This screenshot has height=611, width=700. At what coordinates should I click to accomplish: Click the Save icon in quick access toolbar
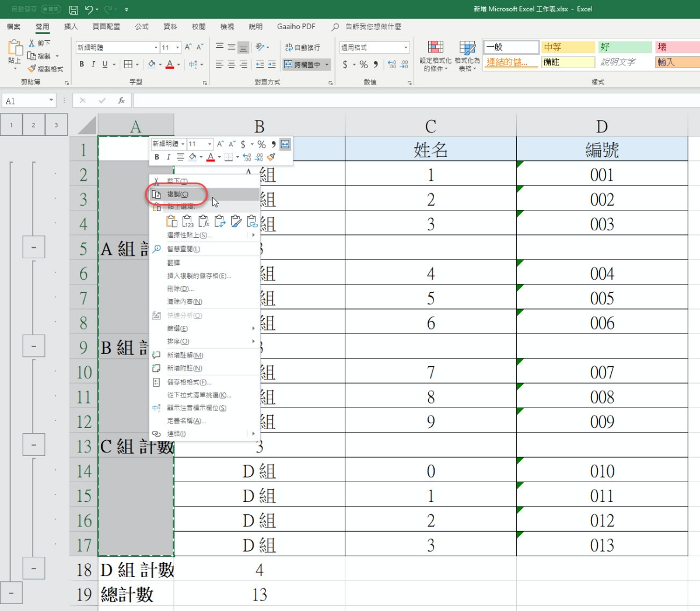coord(73,9)
